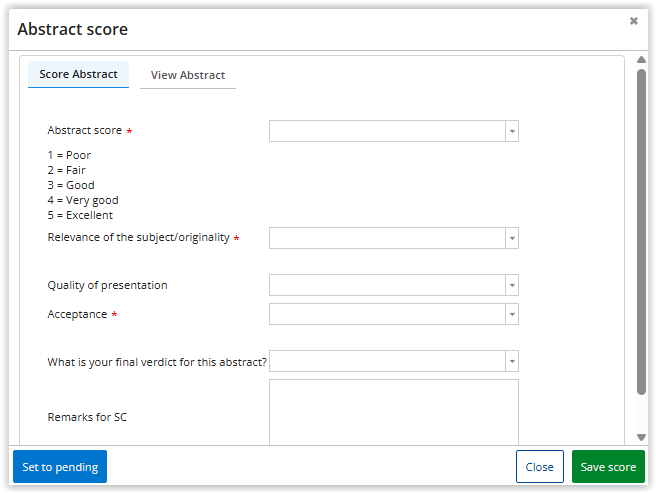Open the final verdict dropdown arrow
Image resolution: width=656 pixels, height=493 pixels.
pyautogui.click(x=511, y=361)
